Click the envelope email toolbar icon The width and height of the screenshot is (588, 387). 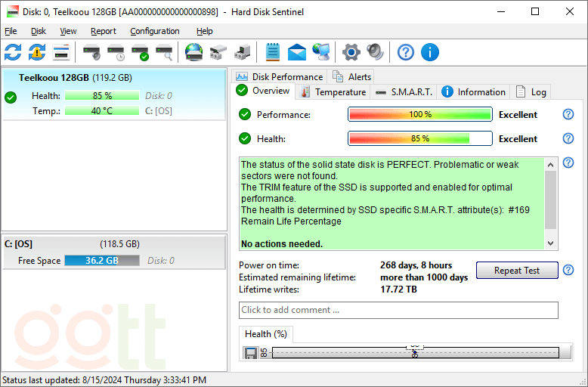[x=297, y=52]
